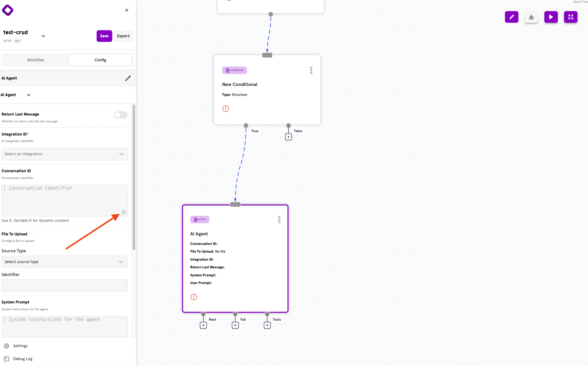Run the workflow with the play button
Viewport: 588px width, 366px height.
tap(551, 17)
